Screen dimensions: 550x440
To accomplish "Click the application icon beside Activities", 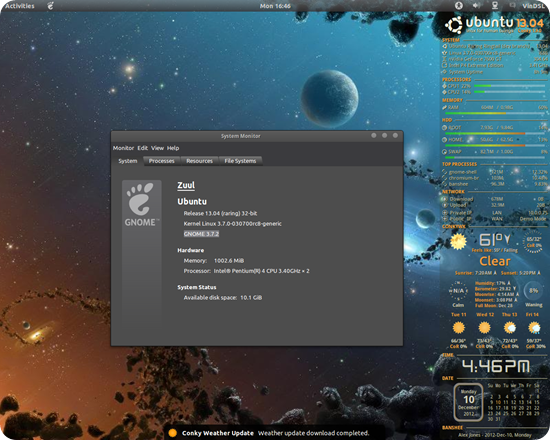I will [x=51, y=6].
